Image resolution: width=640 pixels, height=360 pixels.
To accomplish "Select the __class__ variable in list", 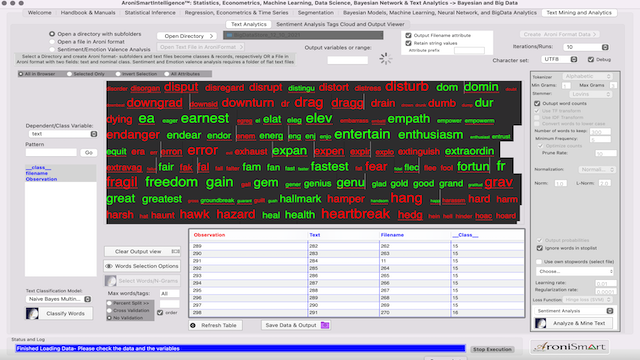I will (38, 168).
